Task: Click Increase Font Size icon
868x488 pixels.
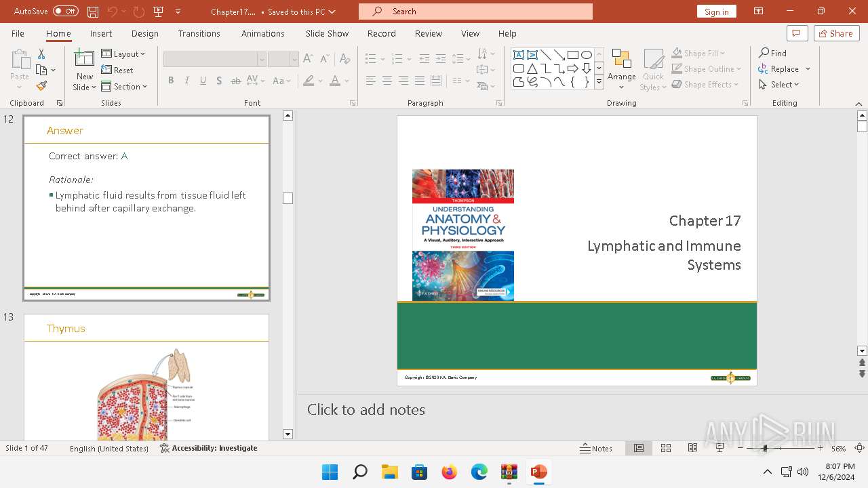Action: tap(308, 59)
